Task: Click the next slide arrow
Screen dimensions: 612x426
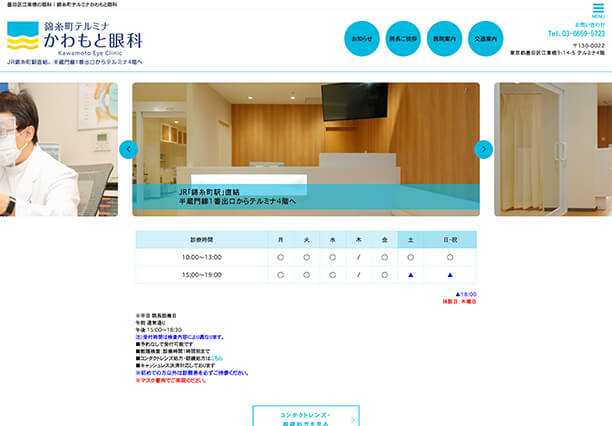Action: pyautogui.click(x=484, y=149)
